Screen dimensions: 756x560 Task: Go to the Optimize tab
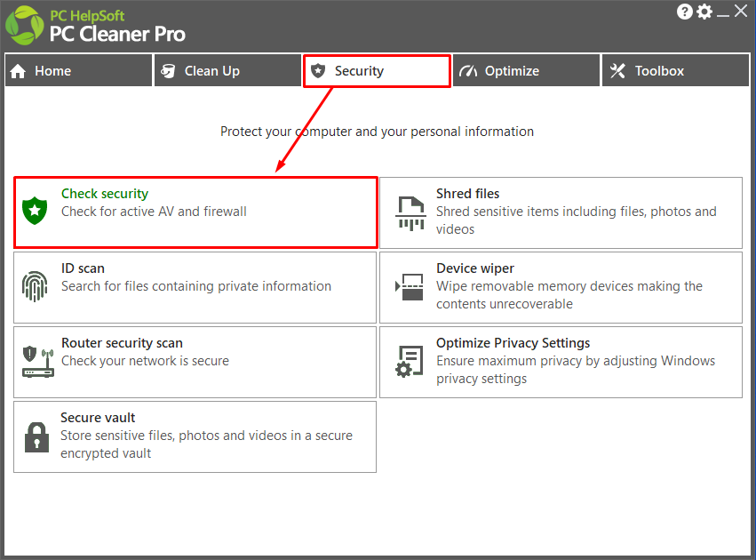click(526, 71)
